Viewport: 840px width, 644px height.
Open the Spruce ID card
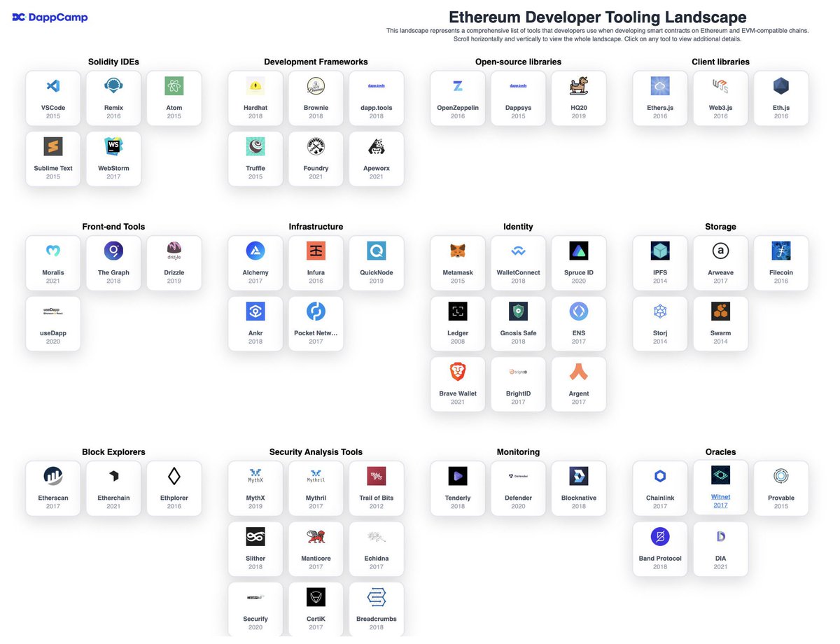[579, 263]
